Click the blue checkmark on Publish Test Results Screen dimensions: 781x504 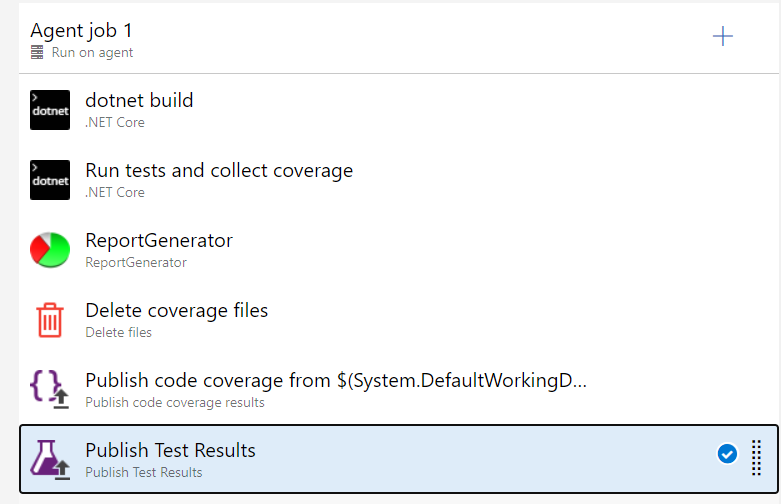click(727, 454)
